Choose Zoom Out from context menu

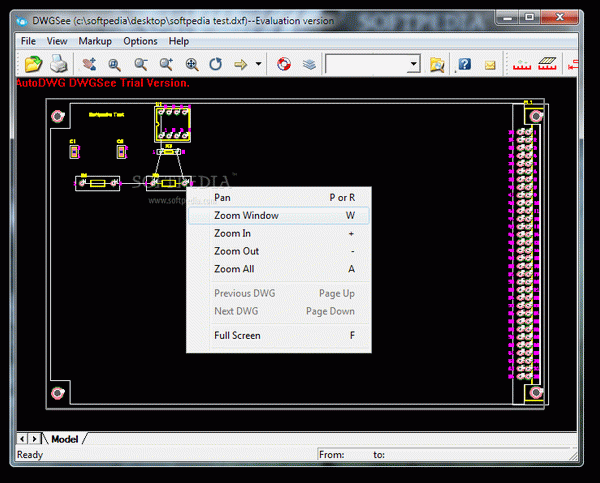[279, 251]
